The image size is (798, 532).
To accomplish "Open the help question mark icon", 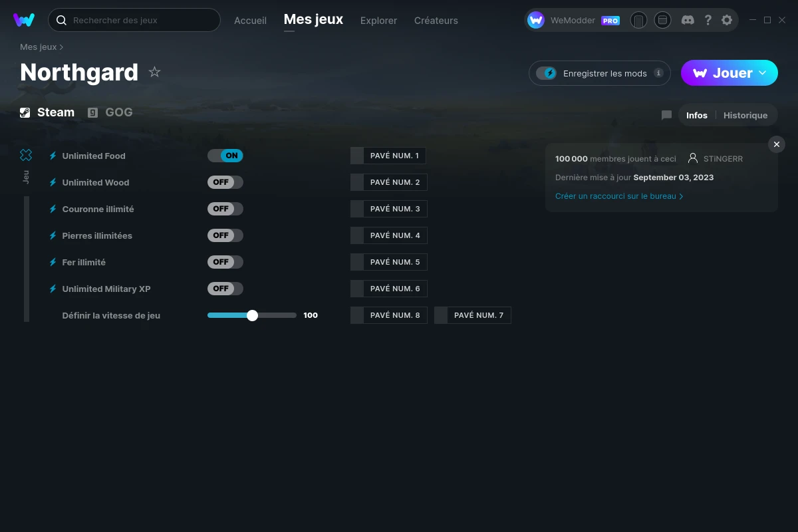I will pos(708,20).
